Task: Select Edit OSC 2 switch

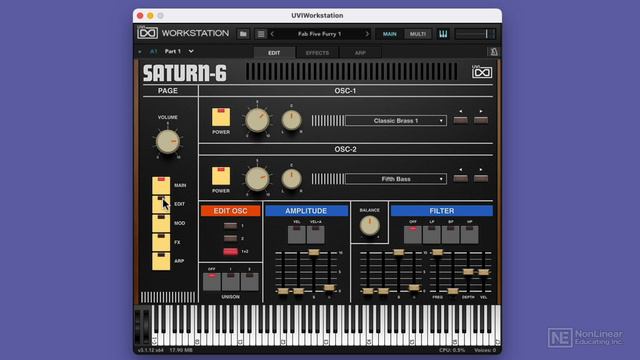Action: click(231, 238)
